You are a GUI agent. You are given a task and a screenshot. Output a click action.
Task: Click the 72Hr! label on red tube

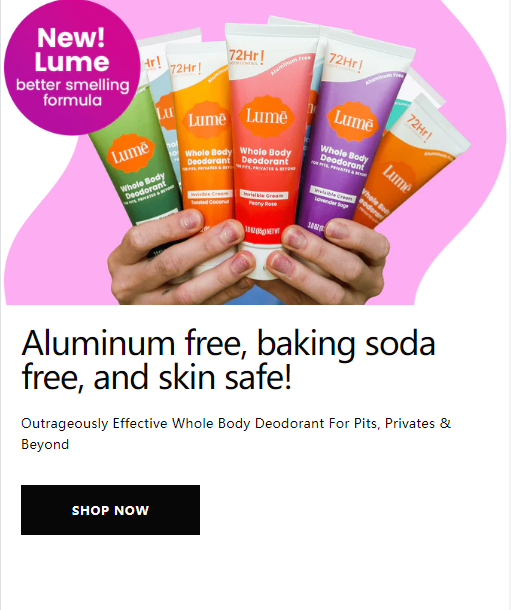pos(247,58)
